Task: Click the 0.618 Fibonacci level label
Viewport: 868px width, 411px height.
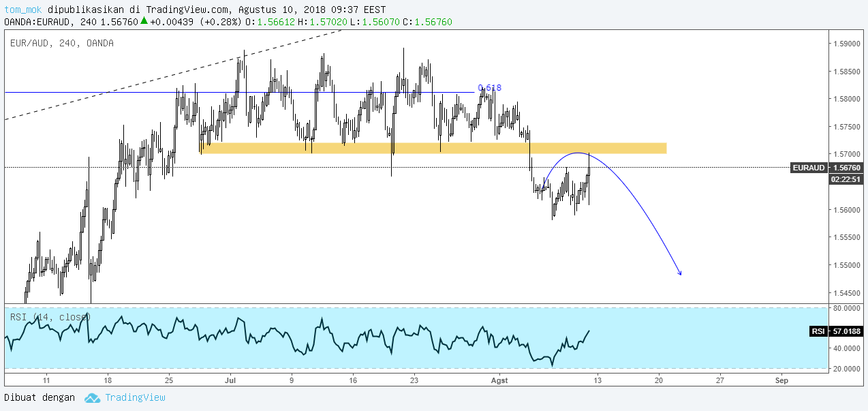Action: [x=490, y=88]
